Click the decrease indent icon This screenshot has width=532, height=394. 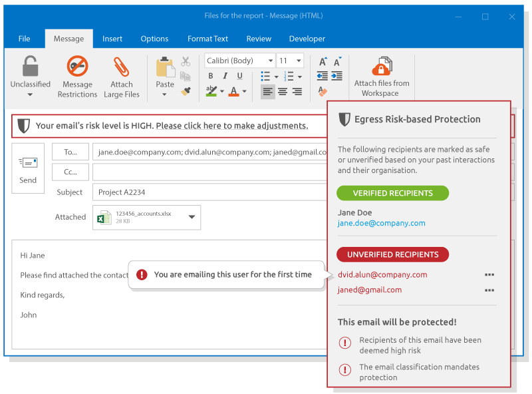[x=323, y=76]
